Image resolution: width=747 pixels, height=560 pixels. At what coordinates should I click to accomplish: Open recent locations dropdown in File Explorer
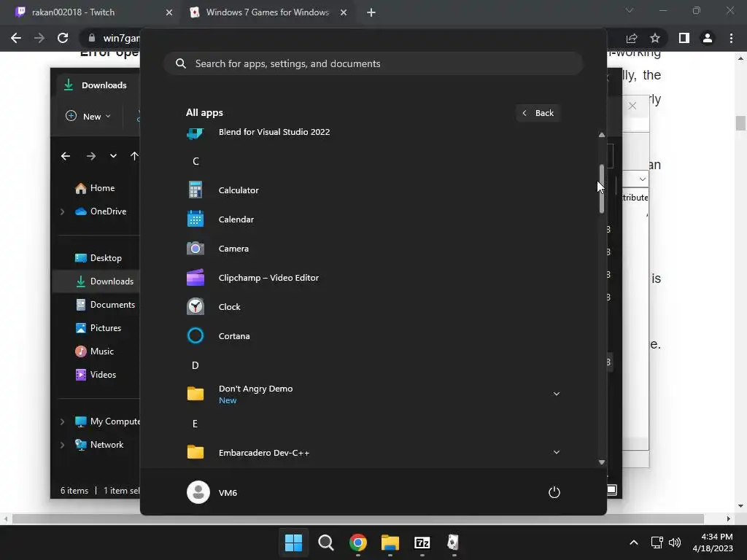(113, 156)
